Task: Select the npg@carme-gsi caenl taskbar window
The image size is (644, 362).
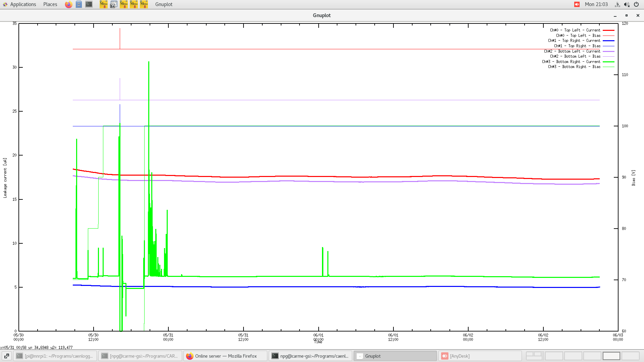Action: [x=310, y=356]
